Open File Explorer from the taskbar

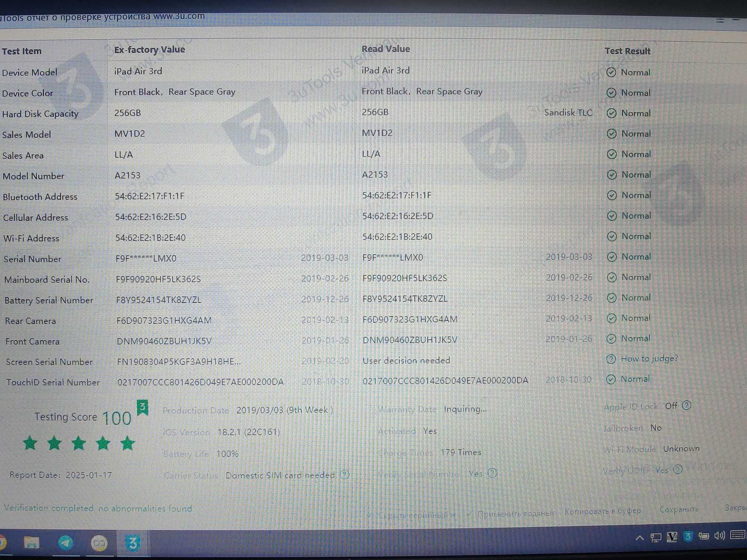(x=31, y=542)
